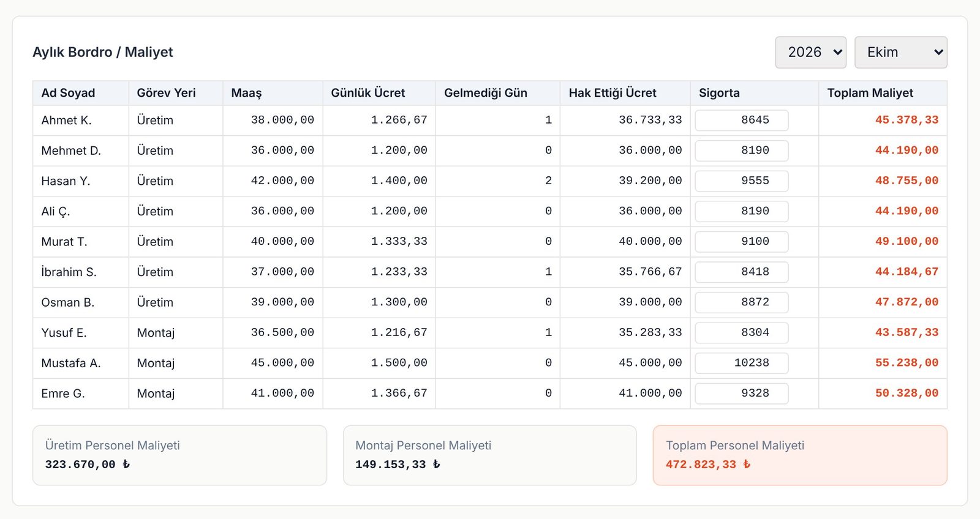This screenshot has height=519, width=980.
Task: Click the Aylık Bordro / Maliyet title
Action: point(103,53)
